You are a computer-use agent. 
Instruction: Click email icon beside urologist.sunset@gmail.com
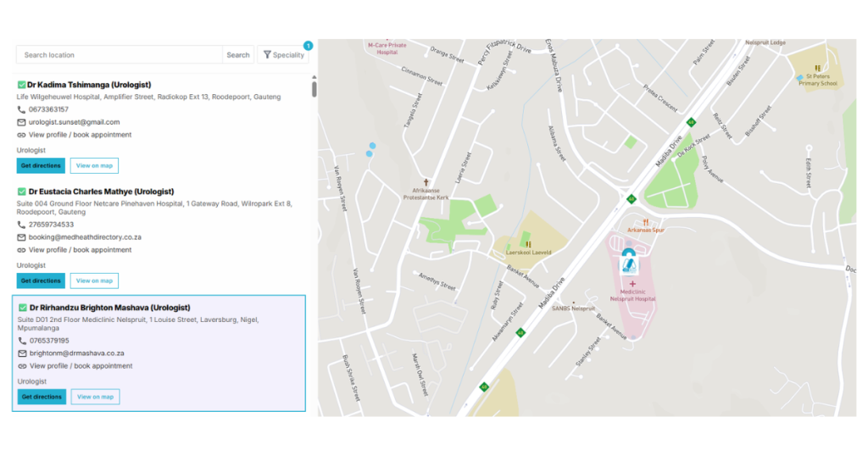21,122
